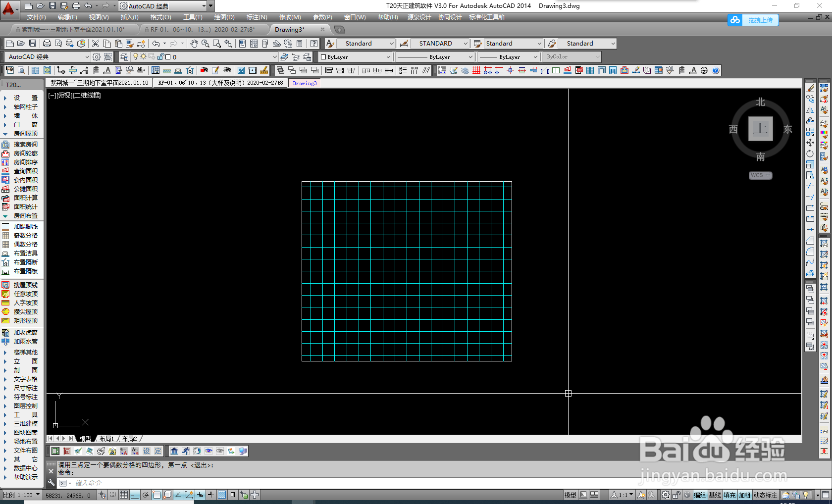The image size is (832, 504).
Task: Expand the 轴网柱子 menu group
Action: [x=21, y=107]
